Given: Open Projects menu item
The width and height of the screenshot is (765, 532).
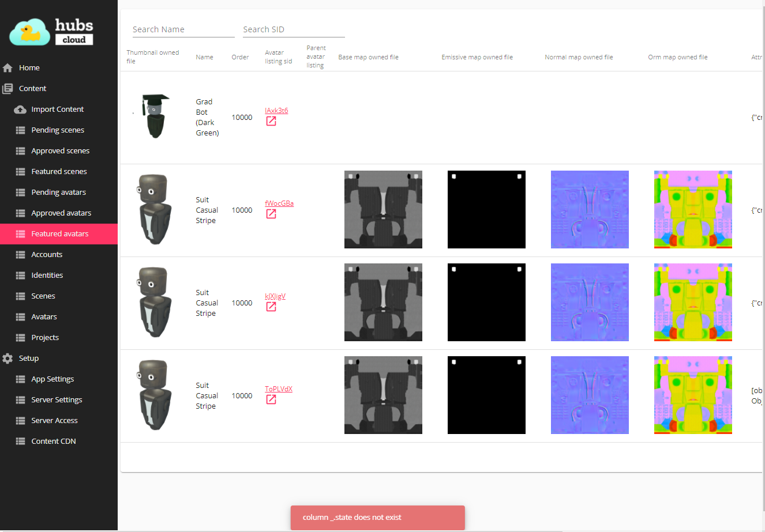Looking at the screenshot, I should [x=59, y=338].
